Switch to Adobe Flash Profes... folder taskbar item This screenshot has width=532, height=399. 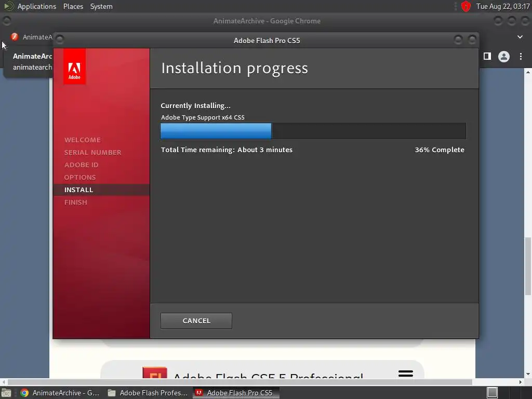(x=148, y=393)
